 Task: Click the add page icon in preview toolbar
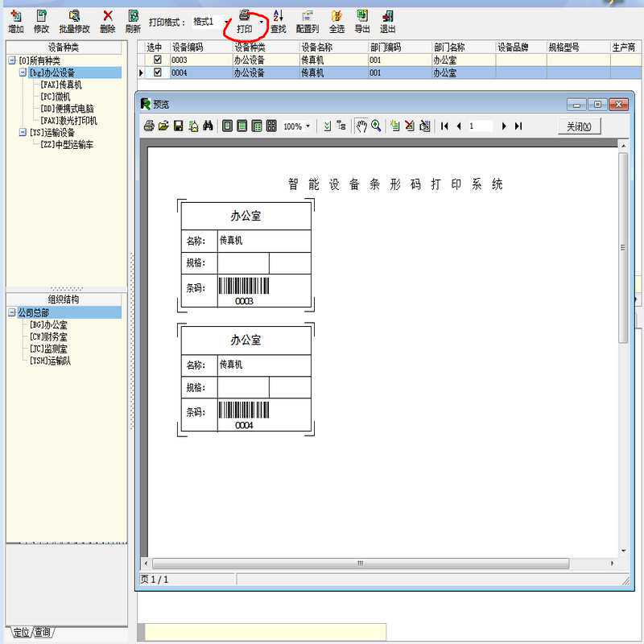[394, 126]
